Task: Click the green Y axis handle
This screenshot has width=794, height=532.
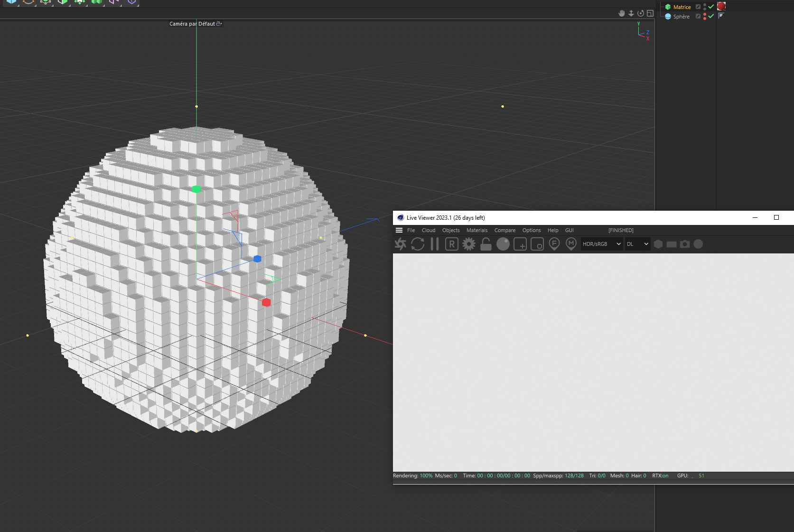Action: click(x=196, y=189)
